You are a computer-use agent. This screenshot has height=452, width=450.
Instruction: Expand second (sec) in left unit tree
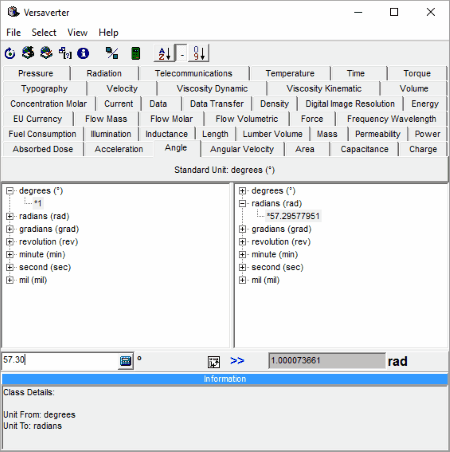pos(10,267)
